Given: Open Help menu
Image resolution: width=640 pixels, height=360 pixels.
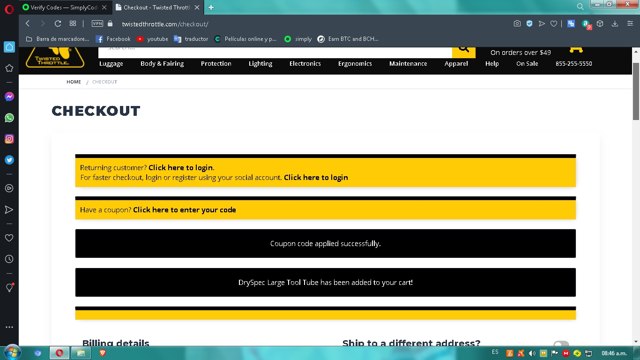Looking at the screenshot, I should click(x=492, y=64).
